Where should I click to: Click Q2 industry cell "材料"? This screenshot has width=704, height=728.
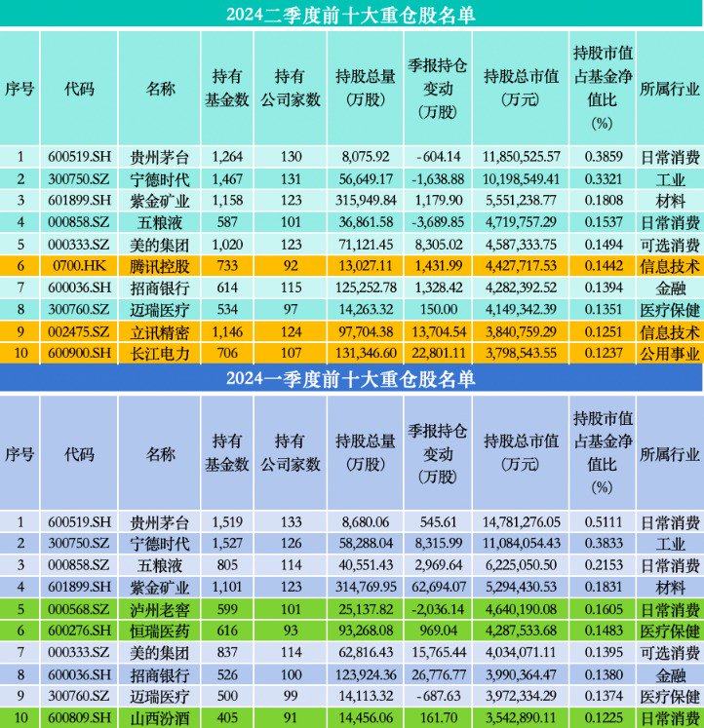(x=670, y=202)
